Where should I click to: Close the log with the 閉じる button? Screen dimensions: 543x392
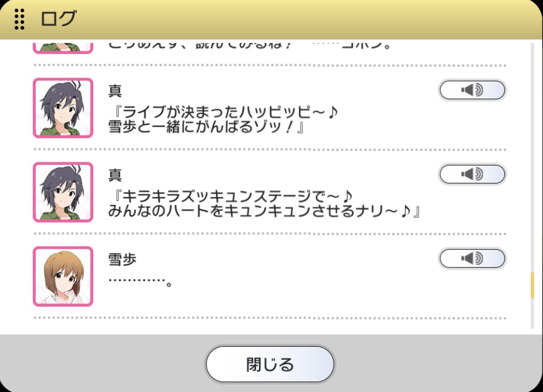click(x=270, y=364)
